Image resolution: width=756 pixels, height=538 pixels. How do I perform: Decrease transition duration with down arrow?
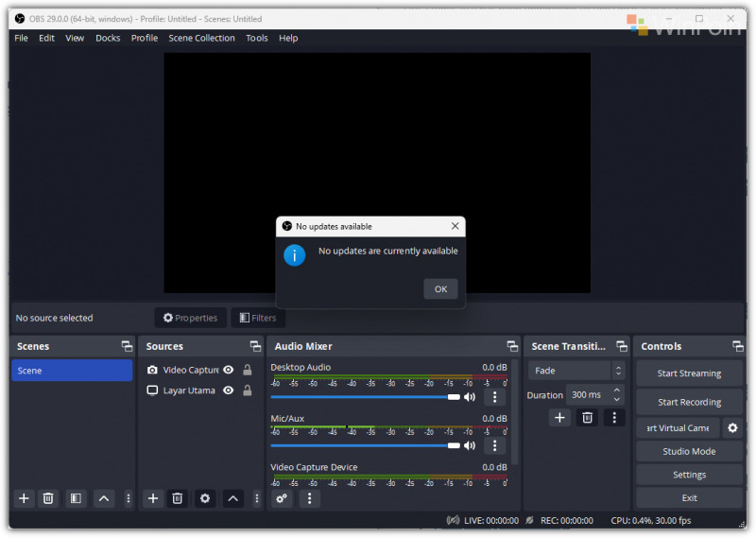(617, 400)
